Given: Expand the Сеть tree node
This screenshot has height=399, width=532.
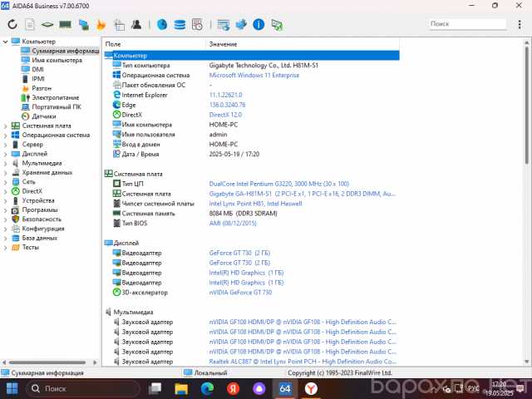Looking at the screenshot, I should [5, 182].
